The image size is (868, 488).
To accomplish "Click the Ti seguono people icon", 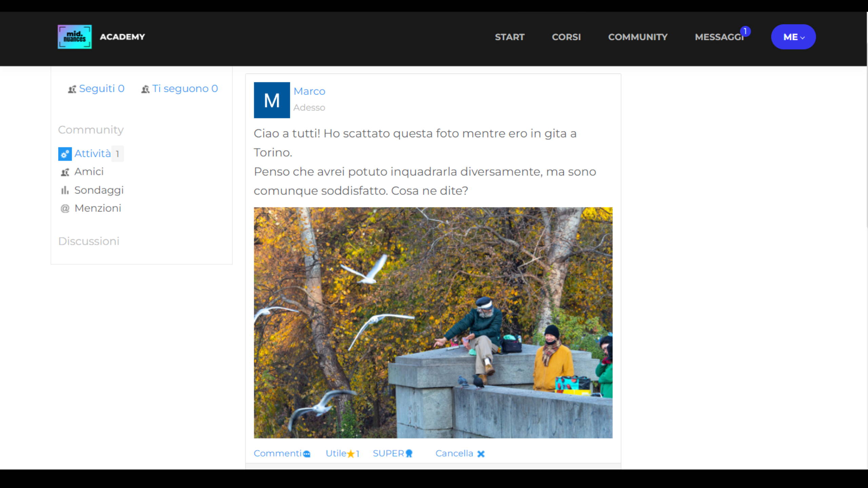I will coord(145,89).
